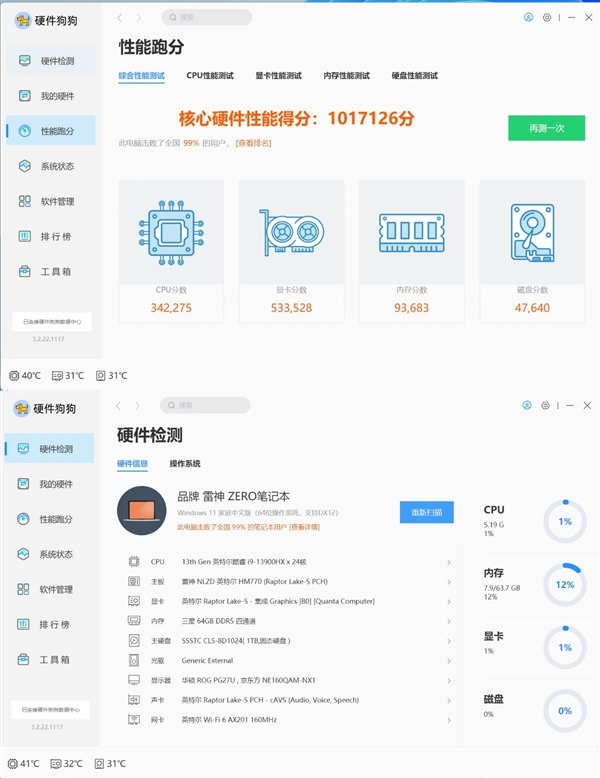Open 系统状态 in the bottom window sidebar

click(x=49, y=554)
